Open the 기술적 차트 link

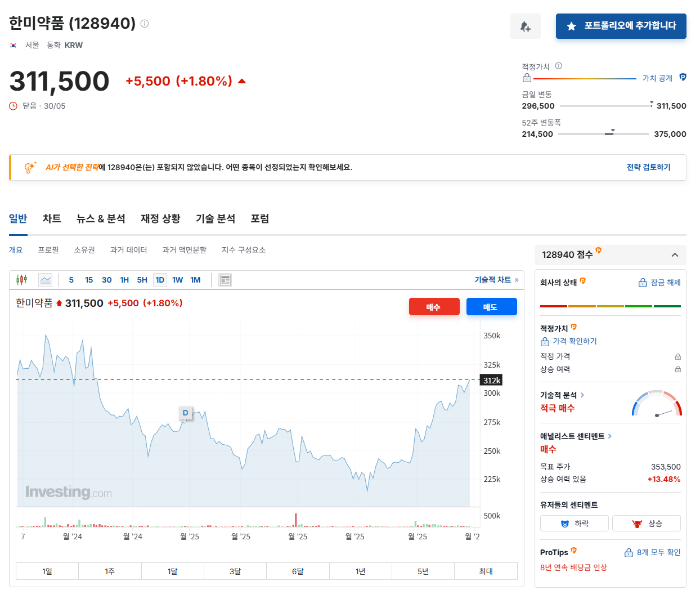pyautogui.click(x=496, y=280)
